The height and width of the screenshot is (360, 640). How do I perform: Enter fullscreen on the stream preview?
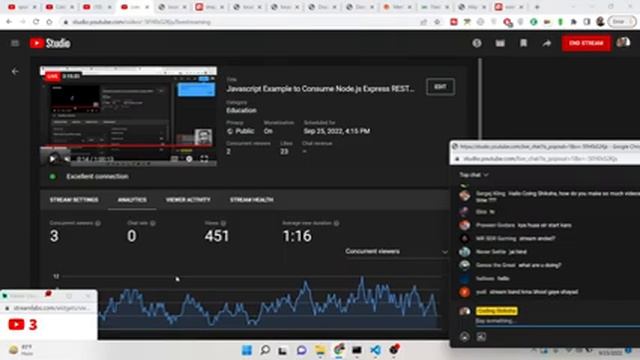204,159
